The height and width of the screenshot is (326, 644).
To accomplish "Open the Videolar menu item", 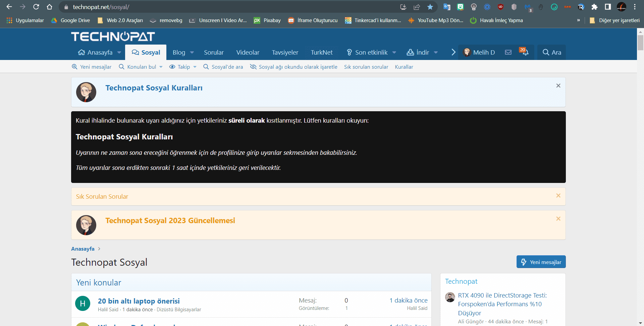I will point(248,53).
